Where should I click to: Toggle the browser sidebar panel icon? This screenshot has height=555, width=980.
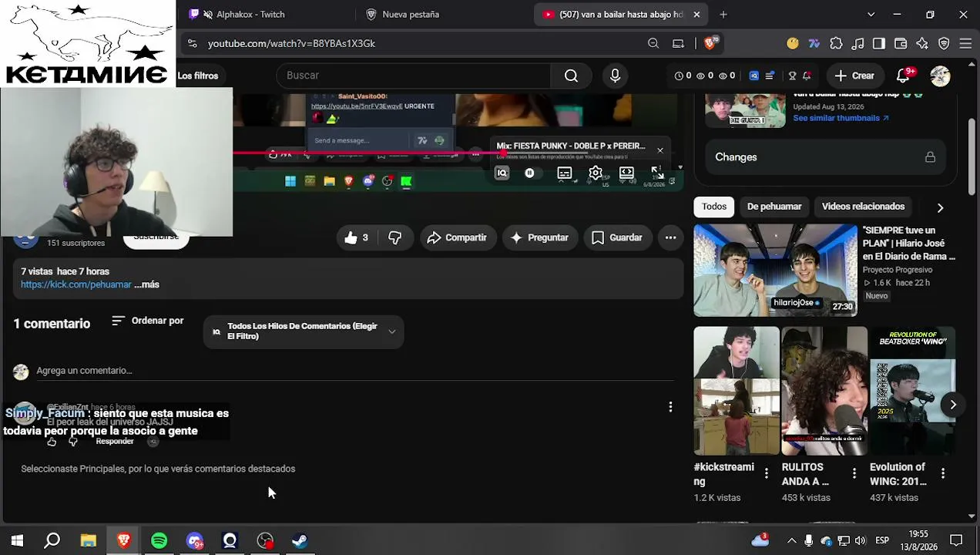tap(879, 43)
